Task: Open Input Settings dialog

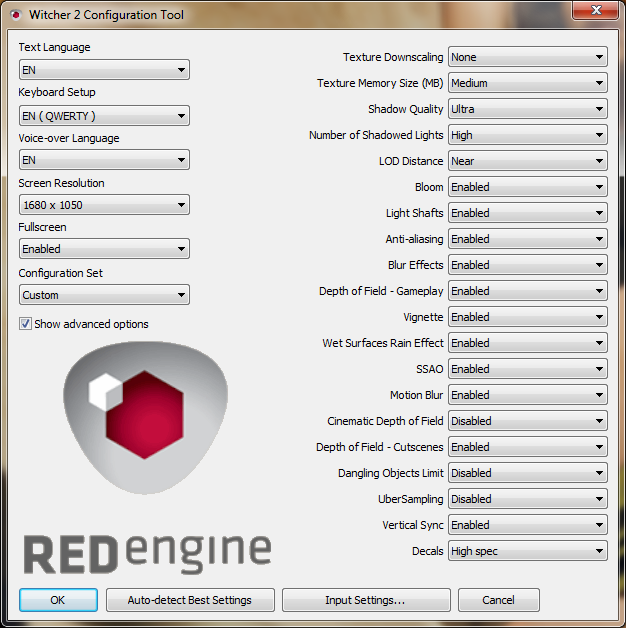Action: (366, 600)
